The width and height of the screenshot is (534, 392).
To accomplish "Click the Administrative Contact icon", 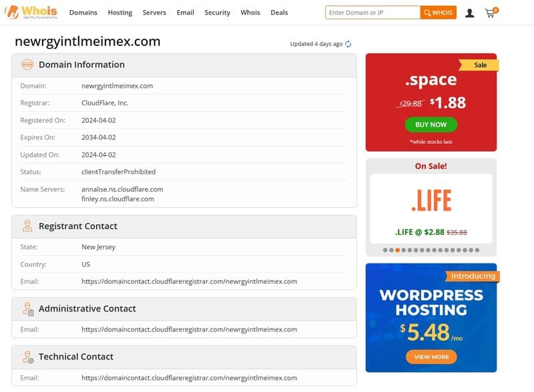I will coord(27,309).
